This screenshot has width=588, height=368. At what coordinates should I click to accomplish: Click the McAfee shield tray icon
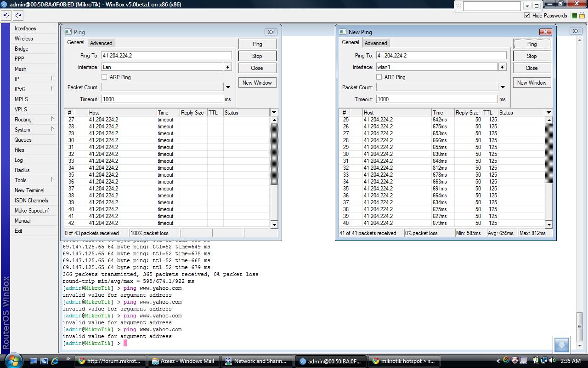pos(514,361)
